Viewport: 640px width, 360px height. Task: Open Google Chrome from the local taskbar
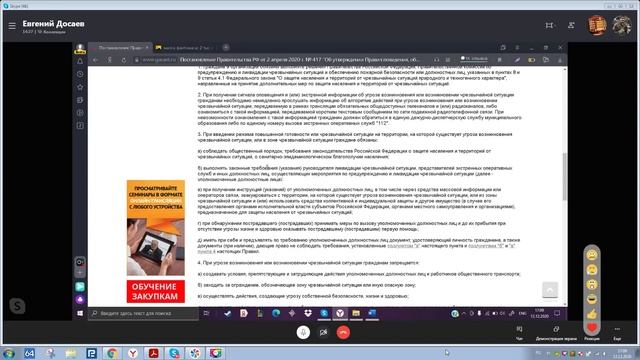(x=112, y=353)
